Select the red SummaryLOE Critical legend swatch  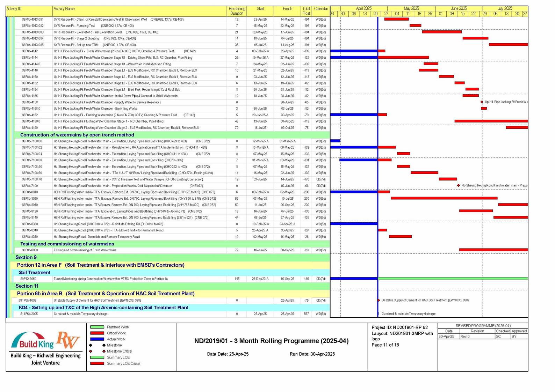pos(97,363)
